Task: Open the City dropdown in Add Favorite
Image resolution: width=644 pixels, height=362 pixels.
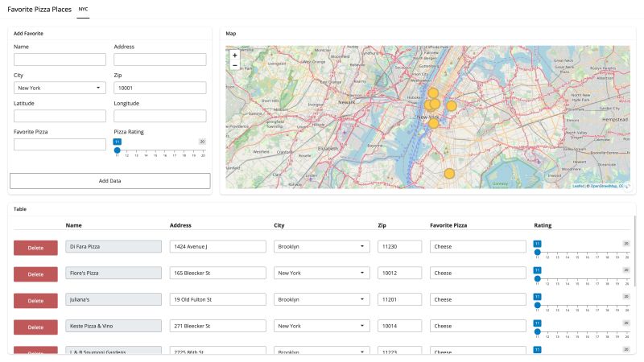Action: pyautogui.click(x=60, y=88)
